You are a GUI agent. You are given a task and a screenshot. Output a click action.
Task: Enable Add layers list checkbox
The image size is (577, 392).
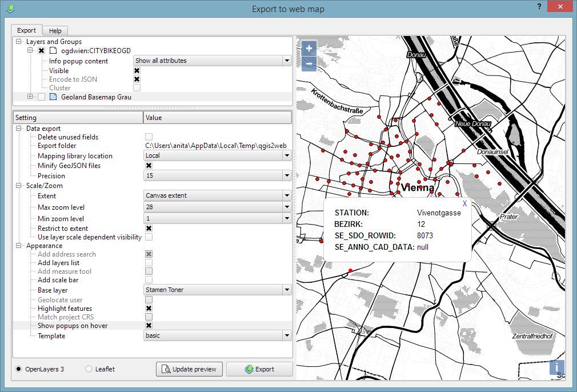click(149, 262)
